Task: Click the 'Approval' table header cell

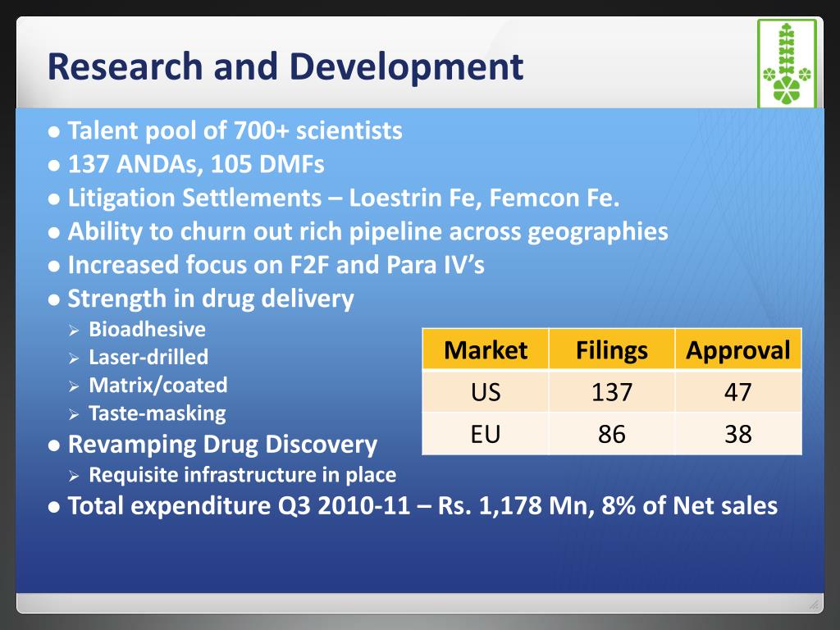Action: (738, 349)
